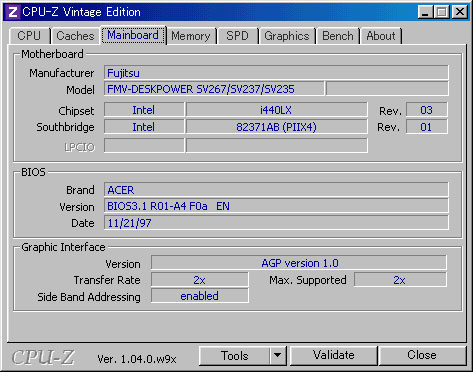Close the window via title bar X
Image resolution: width=473 pixels, height=372 pixels.
[460, 12]
